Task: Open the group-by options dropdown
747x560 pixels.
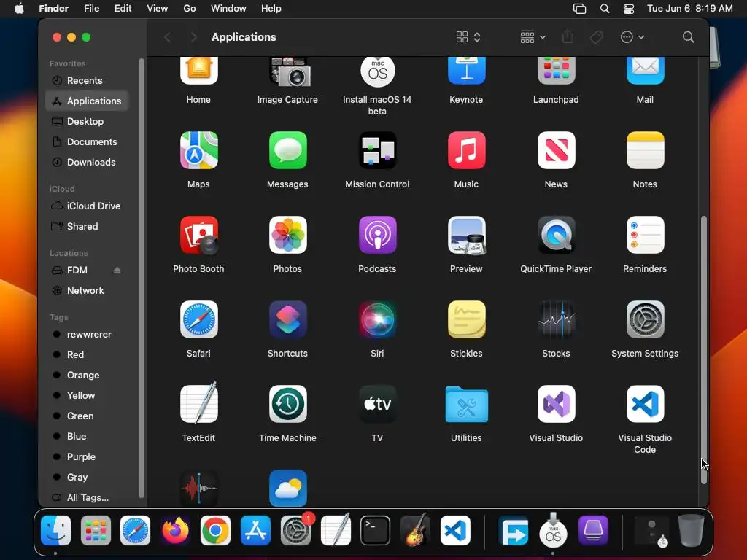Action: [533, 37]
